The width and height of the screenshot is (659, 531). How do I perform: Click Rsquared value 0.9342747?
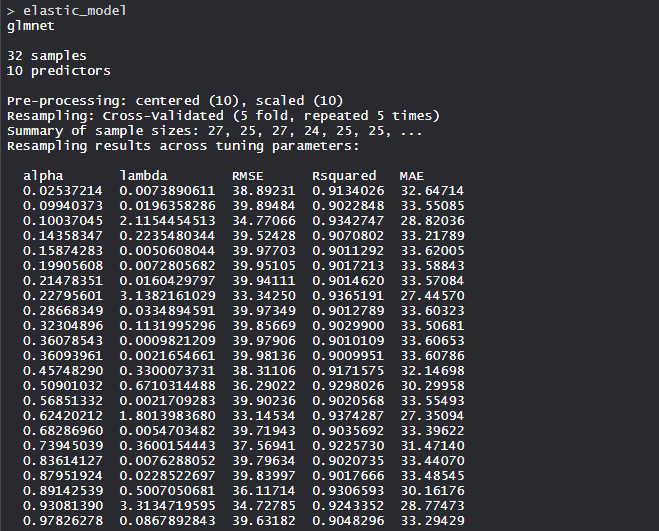(x=348, y=221)
